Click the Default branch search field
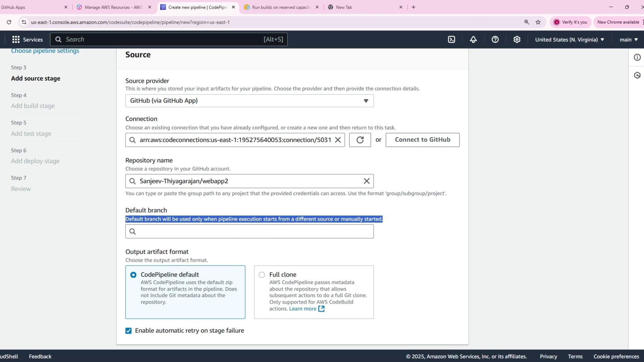This screenshot has width=644, height=362. pos(250,231)
